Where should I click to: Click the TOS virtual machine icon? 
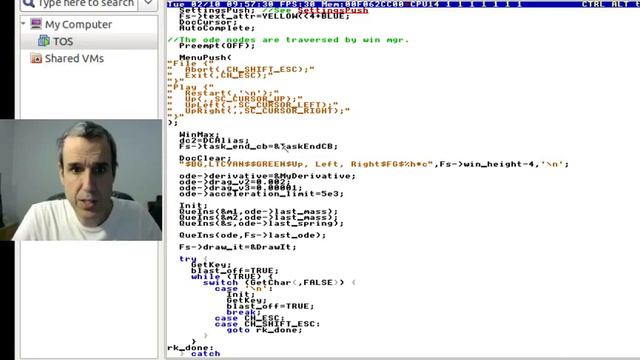click(x=44, y=41)
